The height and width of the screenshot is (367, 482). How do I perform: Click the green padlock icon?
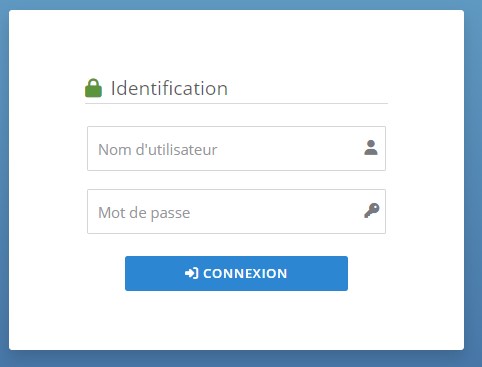click(x=93, y=88)
